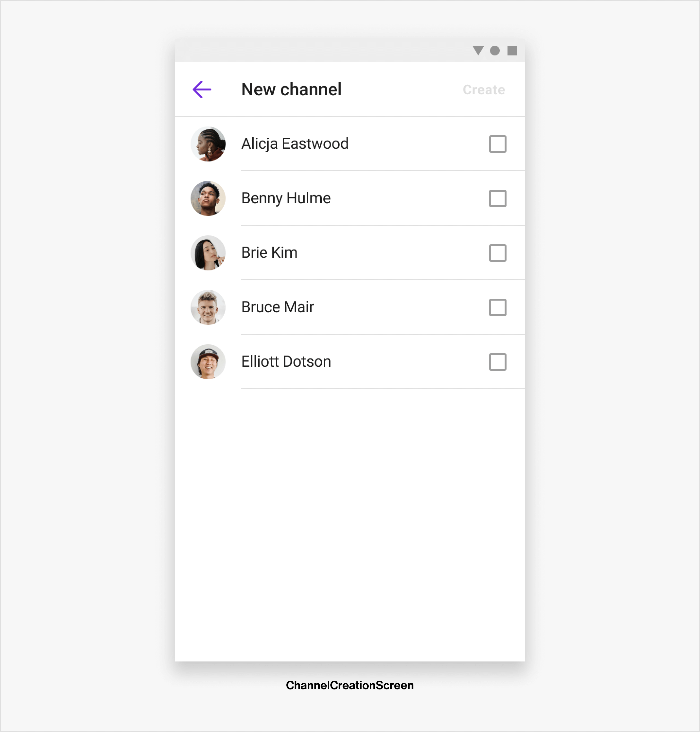Pick the Elliott Dotson list entry

point(350,362)
